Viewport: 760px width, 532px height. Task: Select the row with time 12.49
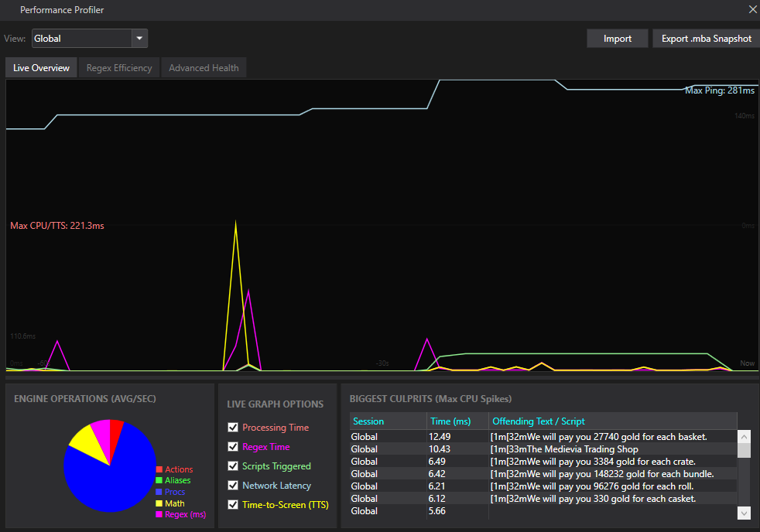click(543, 437)
